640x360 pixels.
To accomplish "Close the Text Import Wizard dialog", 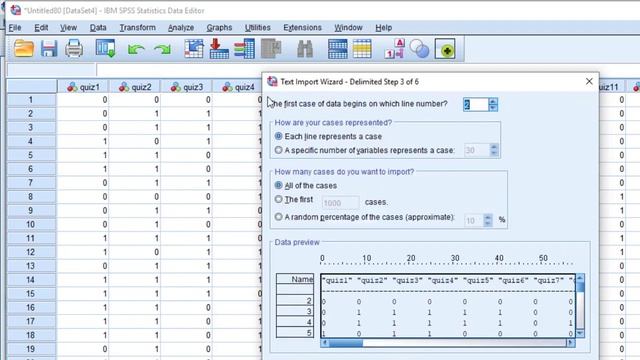I will coord(589,81).
